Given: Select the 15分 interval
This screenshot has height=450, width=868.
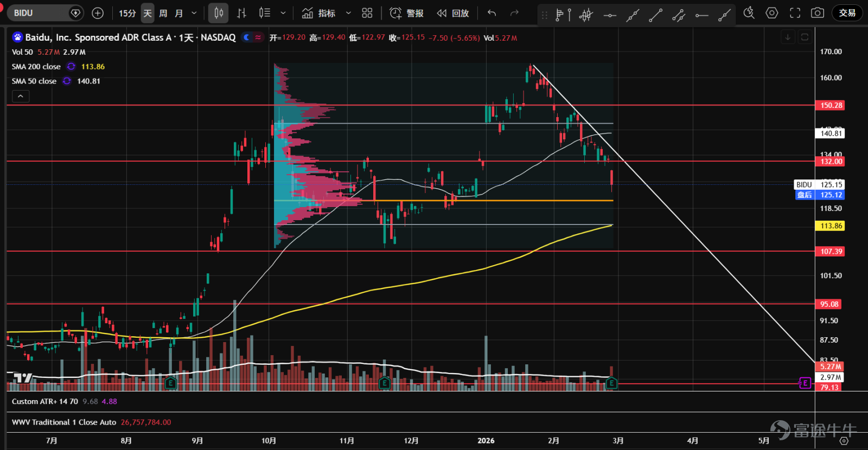Looking at the screenshot, I should (x=127, y=13).
